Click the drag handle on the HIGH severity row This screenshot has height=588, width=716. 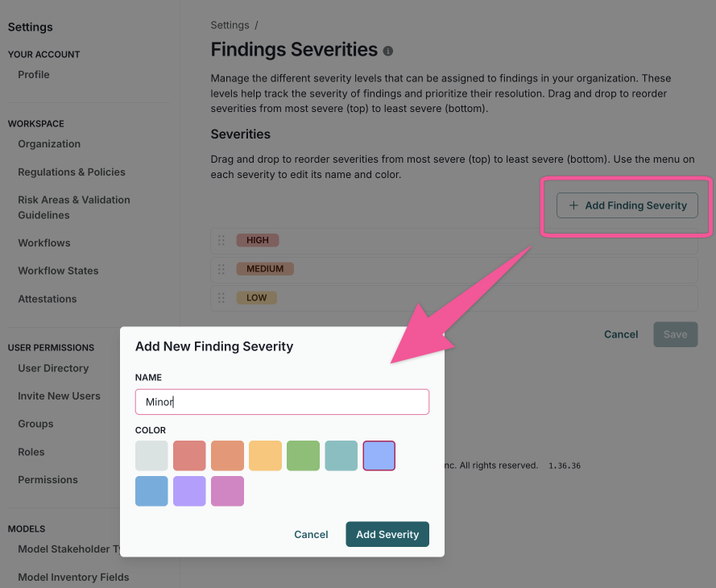pos(221,239)
